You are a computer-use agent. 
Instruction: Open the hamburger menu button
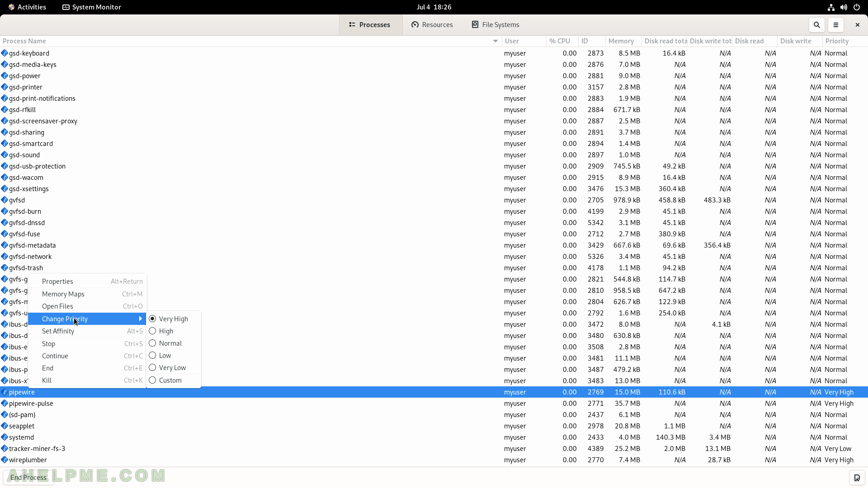pos(835,25)
